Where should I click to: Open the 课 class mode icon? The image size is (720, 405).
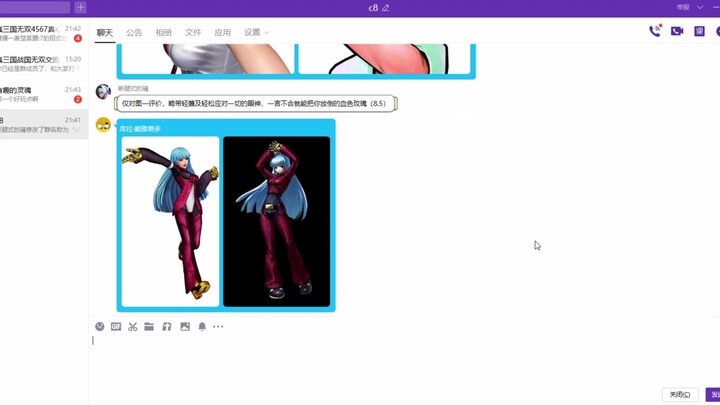pyautogui.click(x=699, y=31)
